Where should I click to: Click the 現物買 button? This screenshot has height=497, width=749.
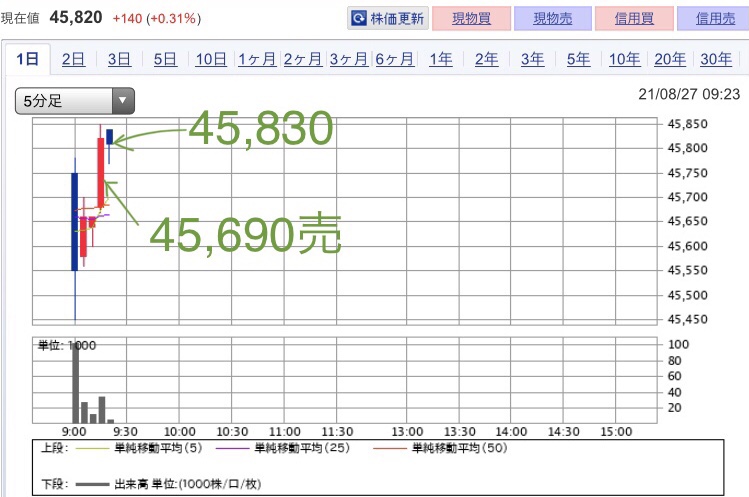tap(471, 19)
